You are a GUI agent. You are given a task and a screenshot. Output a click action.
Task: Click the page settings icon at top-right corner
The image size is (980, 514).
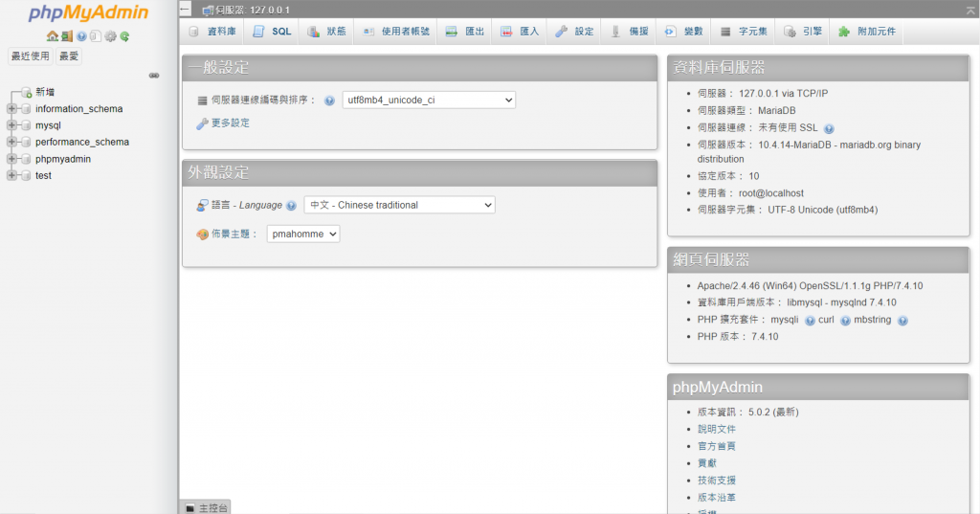tap(970, 10)
